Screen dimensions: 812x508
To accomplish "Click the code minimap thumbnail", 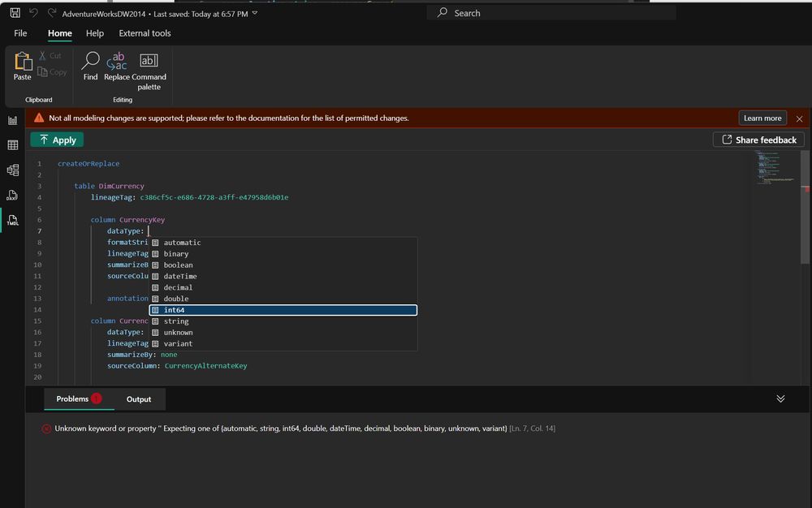I will tap(775, 167).
